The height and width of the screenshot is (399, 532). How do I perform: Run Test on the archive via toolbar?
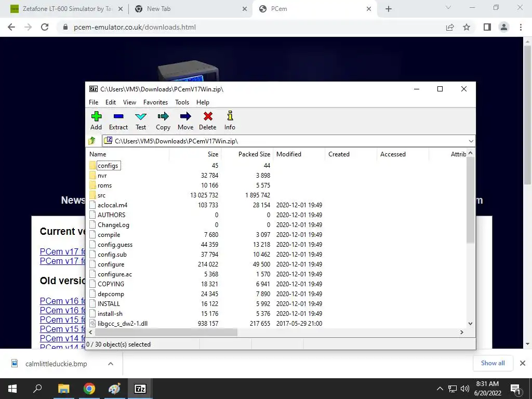141,121
